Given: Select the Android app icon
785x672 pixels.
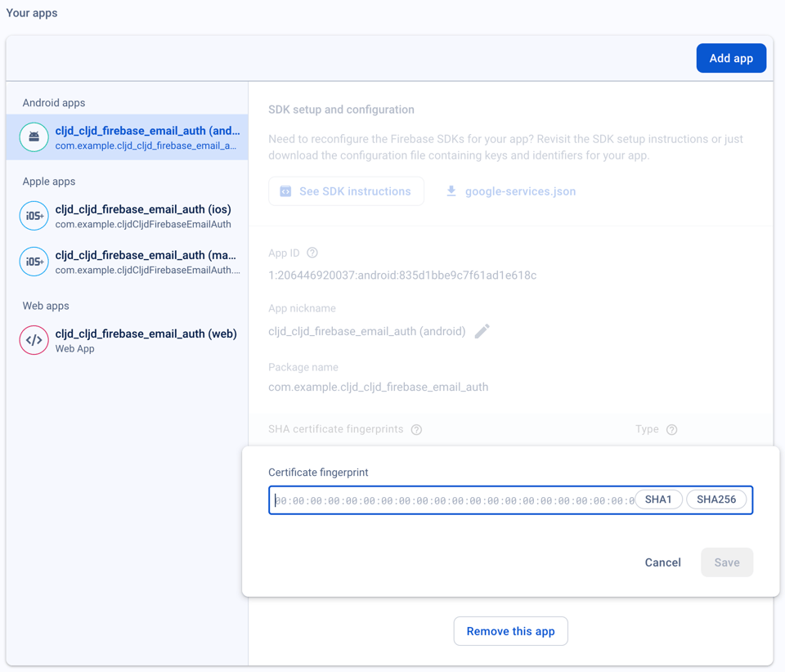Looking at the screenshot, I should [34, 137].
